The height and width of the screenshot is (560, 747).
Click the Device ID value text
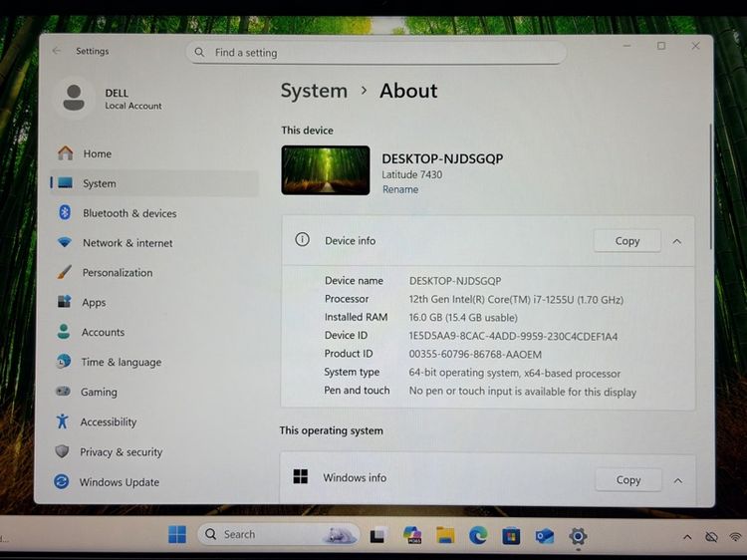513,336
